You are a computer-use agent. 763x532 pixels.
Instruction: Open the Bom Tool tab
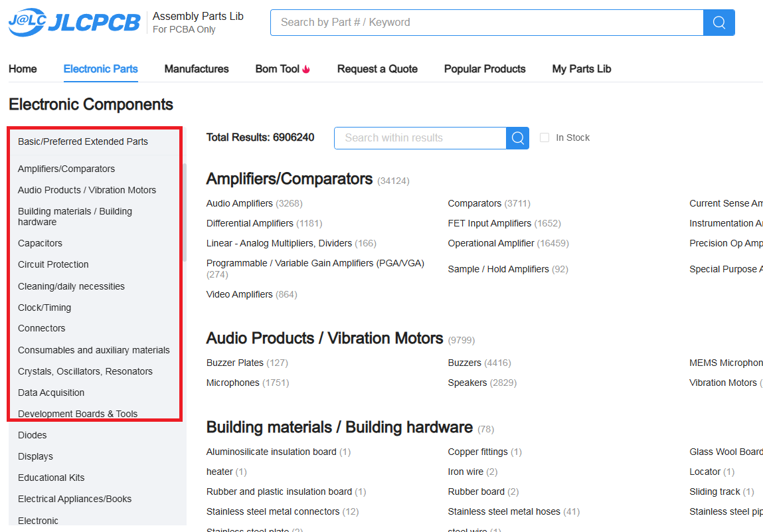click(278, 69)
